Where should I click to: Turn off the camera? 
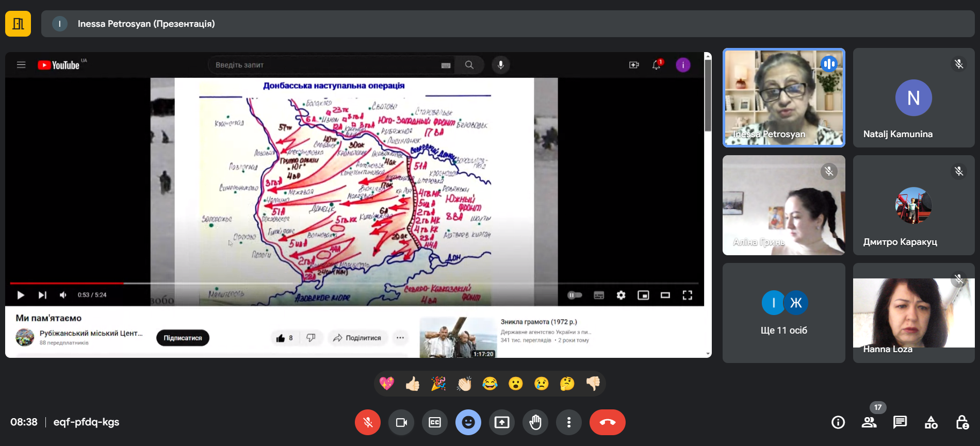click(401, 422)
